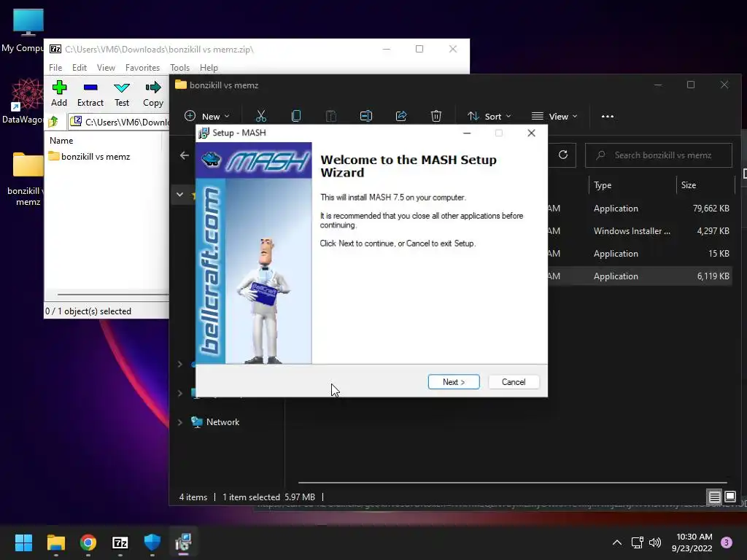Click Delete trash icon in File Explorer
This screenshot has height=560, width=747.
pyautogui.click(x=436, y=116)
